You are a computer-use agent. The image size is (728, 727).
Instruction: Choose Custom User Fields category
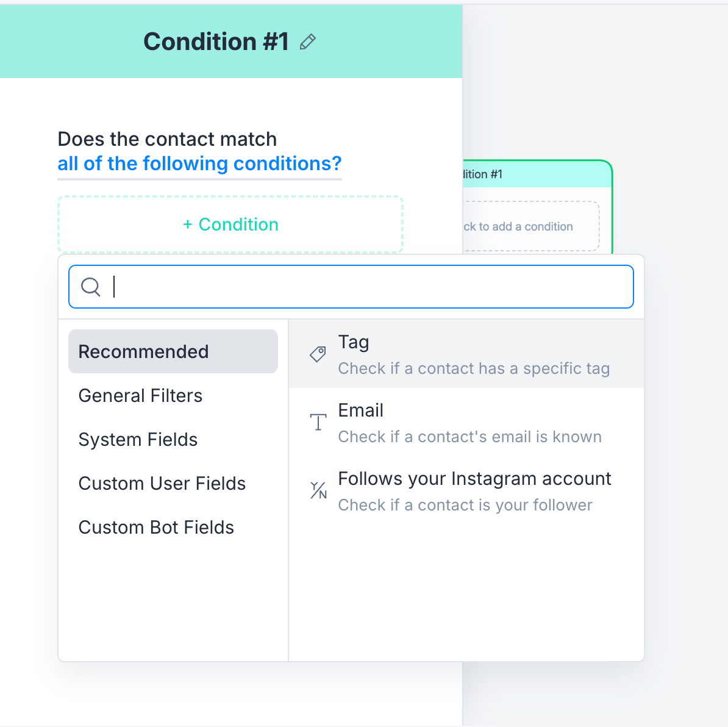[x=162, y=484]
